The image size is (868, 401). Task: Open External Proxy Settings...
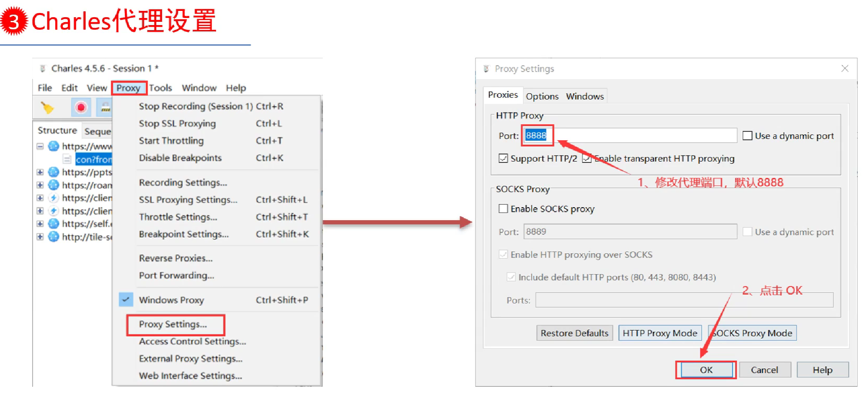tap(217, 359)
